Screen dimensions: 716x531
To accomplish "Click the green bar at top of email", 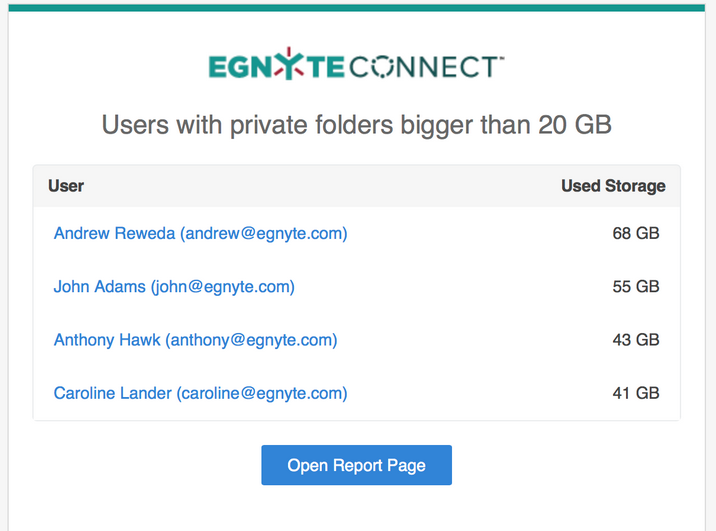I will point(357,8).
